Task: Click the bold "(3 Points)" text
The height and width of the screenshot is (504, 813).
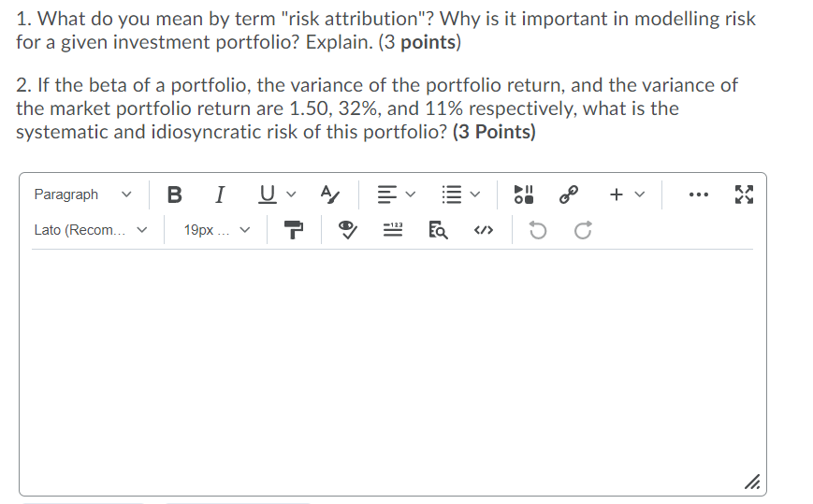Action: pos(494,132)
